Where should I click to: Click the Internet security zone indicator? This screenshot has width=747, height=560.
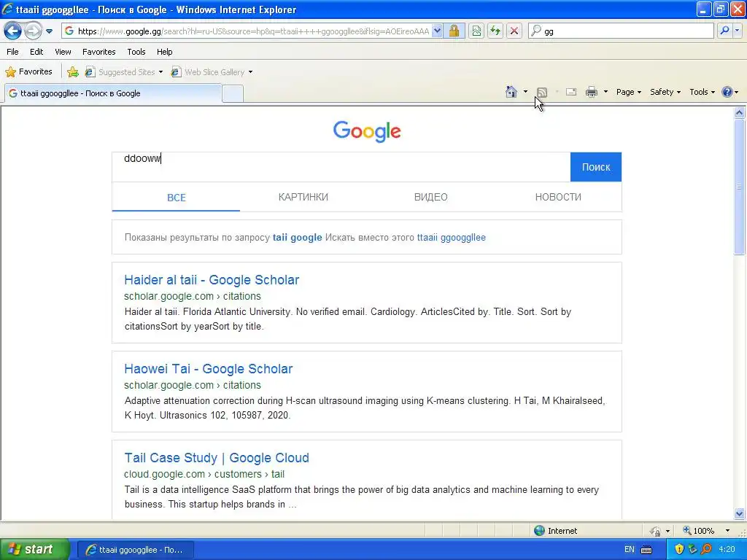click(x=555, y=531)
